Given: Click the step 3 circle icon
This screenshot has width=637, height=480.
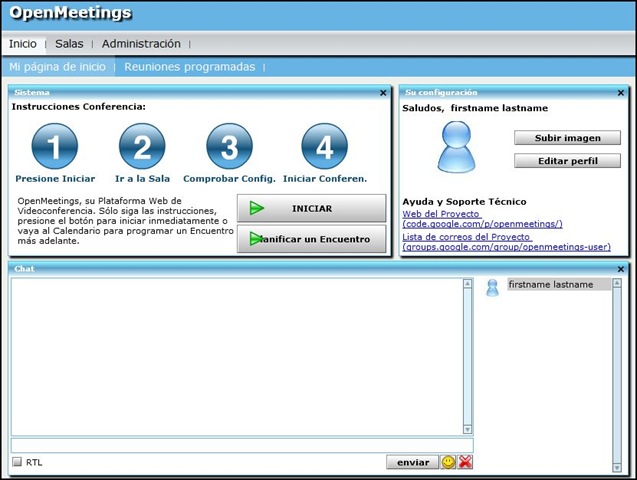Looking at the screenshot, I should click(x=230, y=146).
